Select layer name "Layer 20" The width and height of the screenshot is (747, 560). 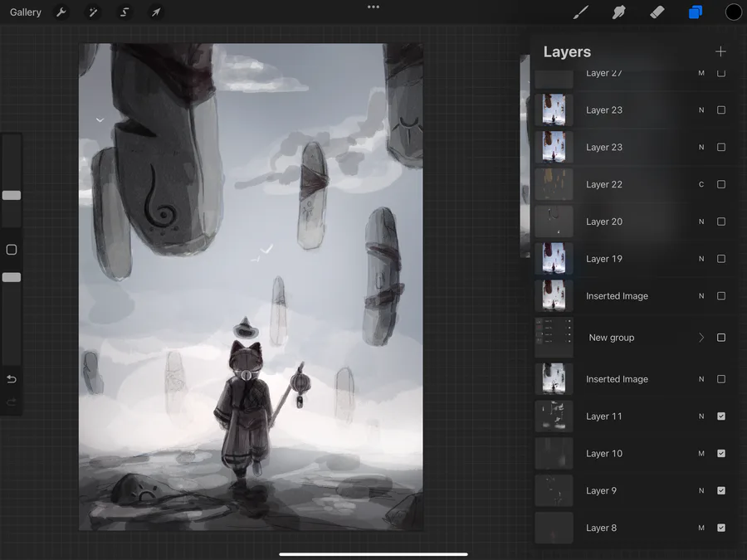tap(604, 222)
